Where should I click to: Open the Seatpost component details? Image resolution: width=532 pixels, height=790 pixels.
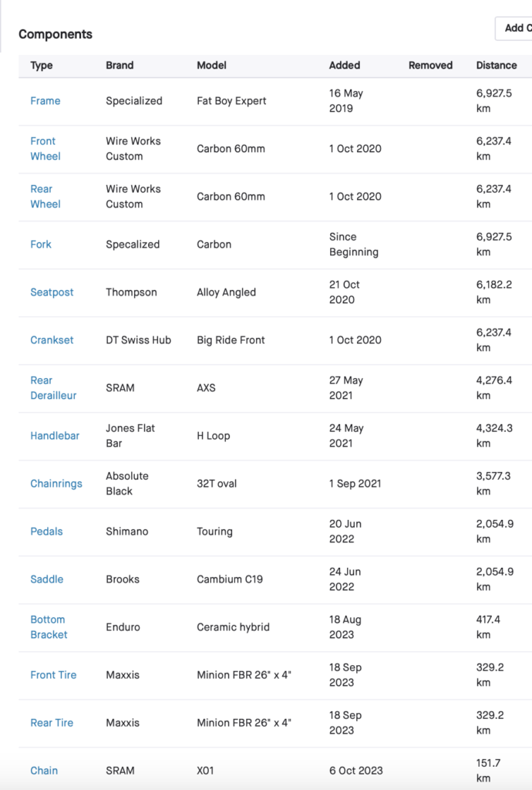(52, 292)
